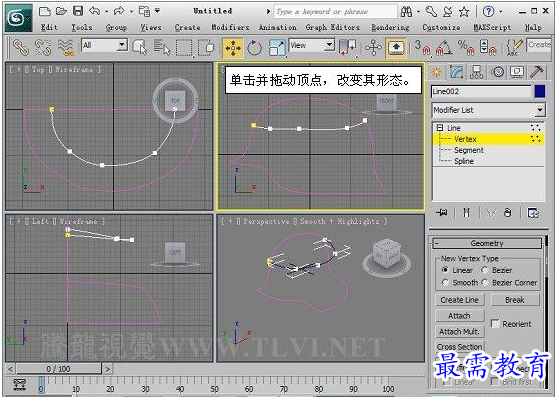Image resolution: width=557 pixels, height=397 pixels.
Task: Open the Hierarchy panel tab
Action: pos(476,72)
